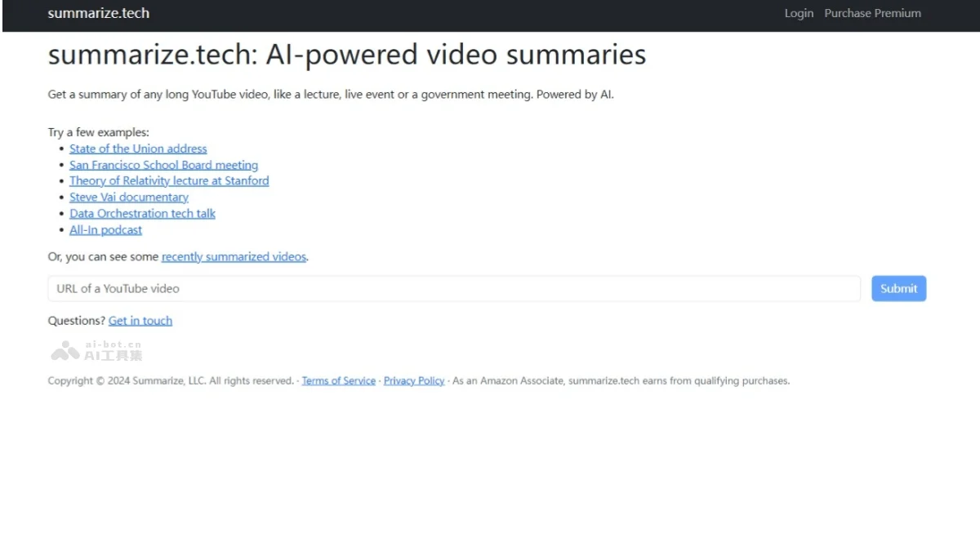Contact support via Get in touch
Image resolution: width=980 pixels, height=551 pixels.
[140, 320]
